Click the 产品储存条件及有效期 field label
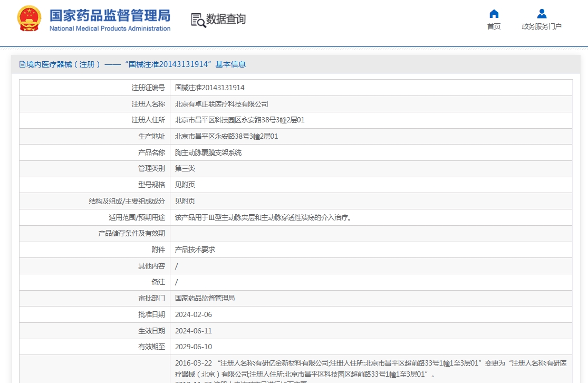Image resolution: width=588 pixels, height=383 pixels. pos(132,234)
